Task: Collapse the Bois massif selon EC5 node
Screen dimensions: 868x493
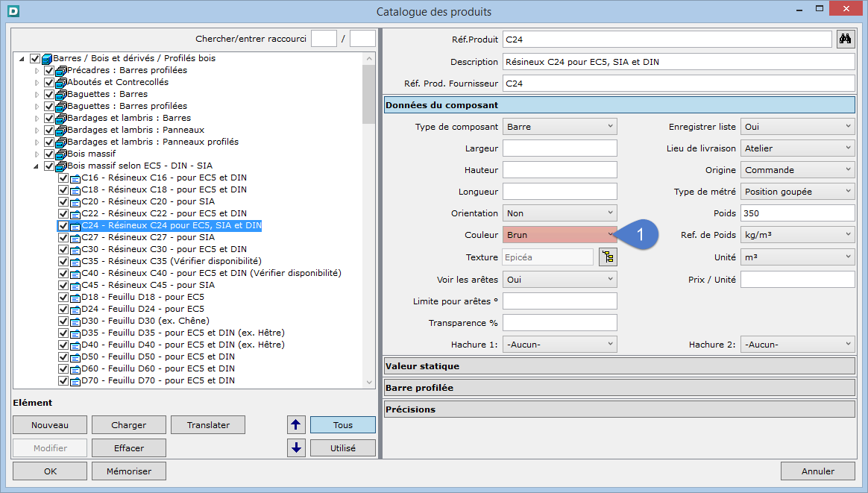Action: click(37, 166)
